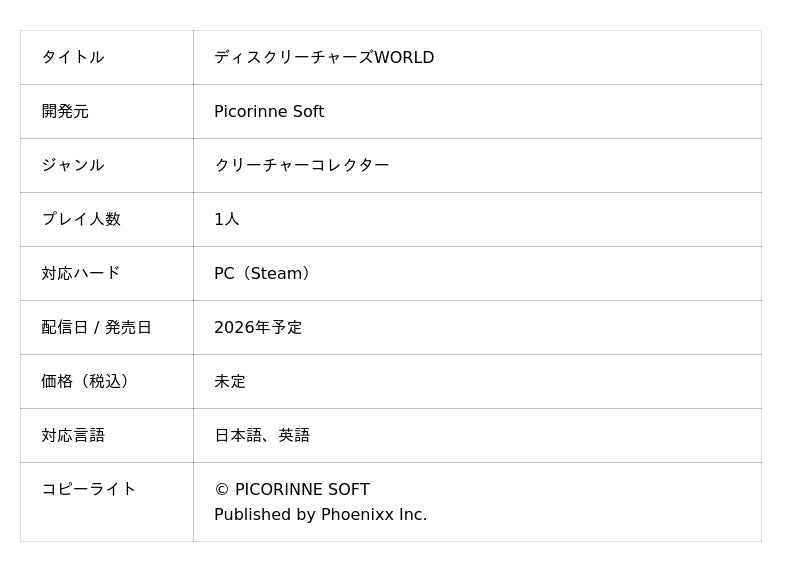Click the 対応ハード label cell
This screenshot has height=572, width=800.
click(81, 273)
